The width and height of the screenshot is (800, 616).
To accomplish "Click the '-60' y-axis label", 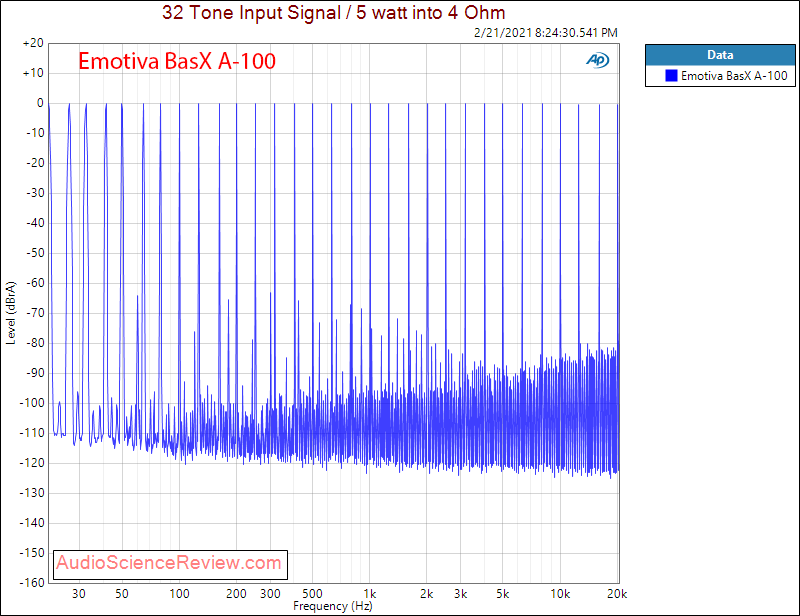I will [x=35, y=283].
